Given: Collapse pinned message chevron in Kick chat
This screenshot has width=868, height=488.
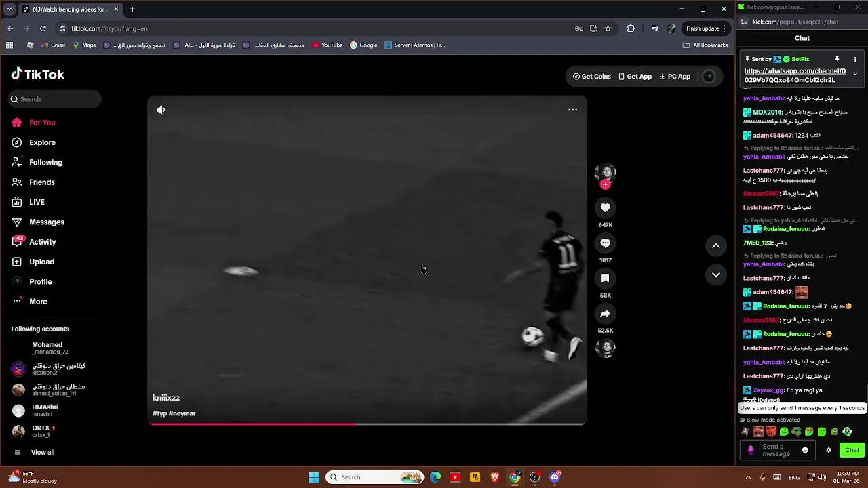Looking at the screenshot, I should (x=855, y=73).
